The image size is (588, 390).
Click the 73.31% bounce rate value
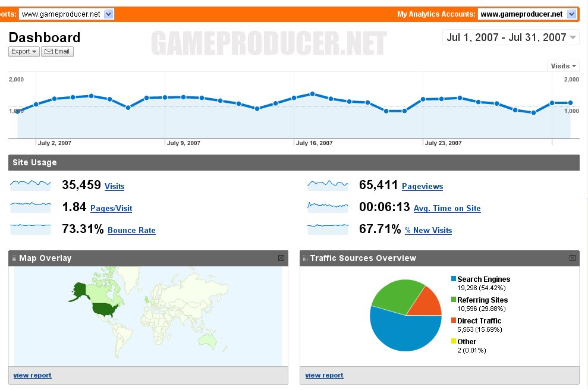pos(83,229)
